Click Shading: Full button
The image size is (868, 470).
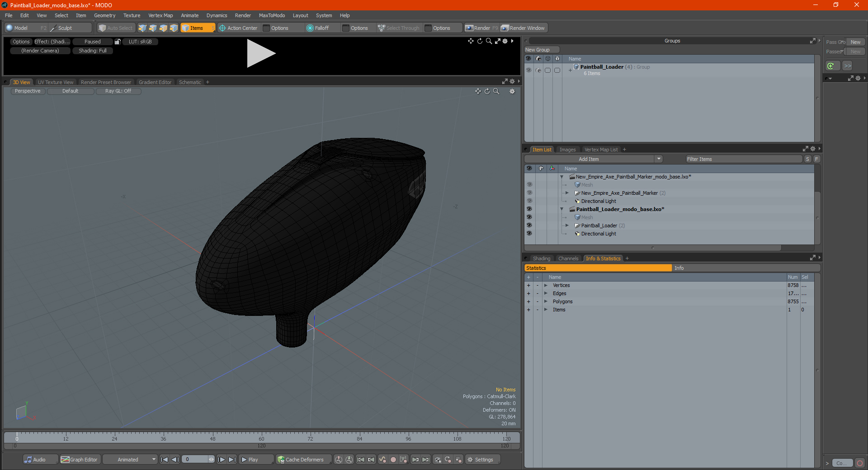(x=93, y=51)
